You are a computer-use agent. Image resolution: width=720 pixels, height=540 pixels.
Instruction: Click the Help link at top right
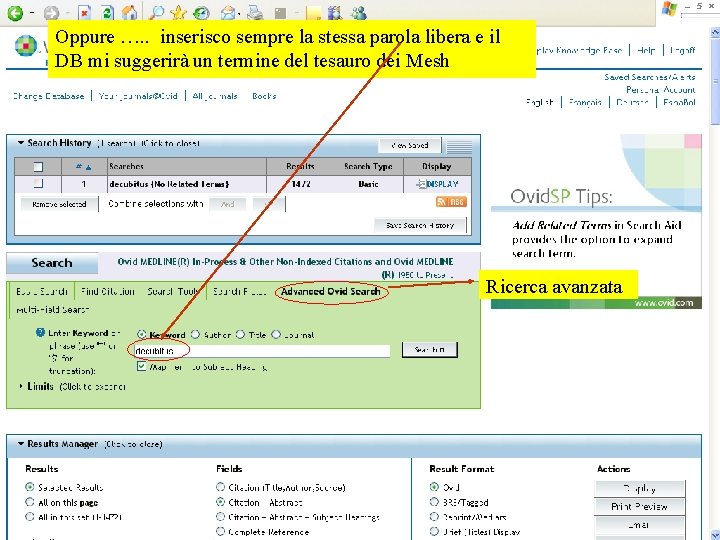(x=646, y=50)
